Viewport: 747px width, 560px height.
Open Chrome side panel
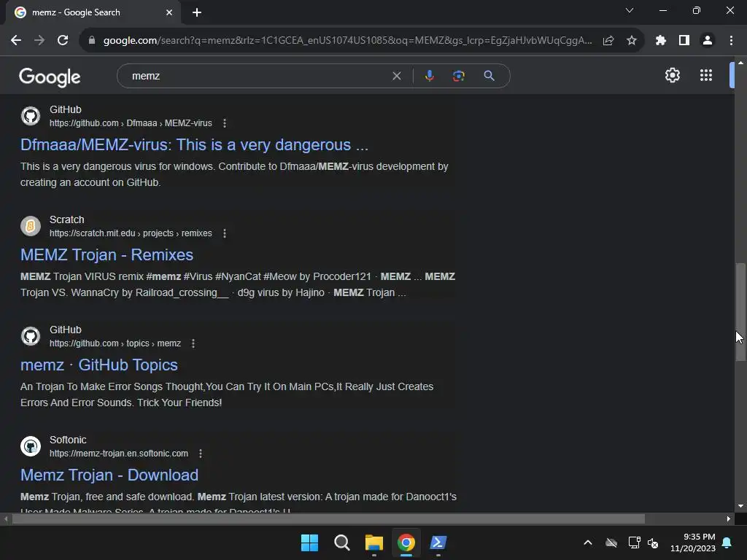[684, 41]
